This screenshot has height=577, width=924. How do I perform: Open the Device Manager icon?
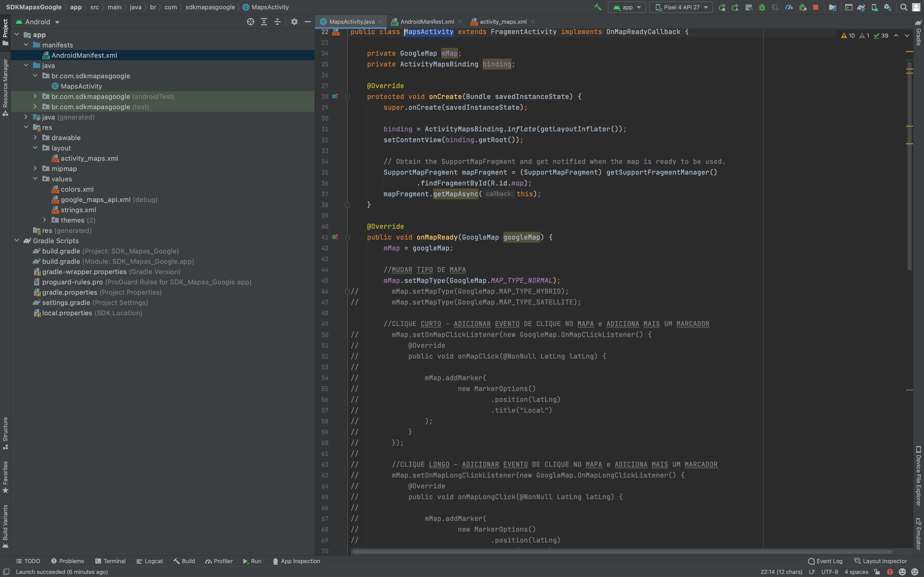pos(874,7)
